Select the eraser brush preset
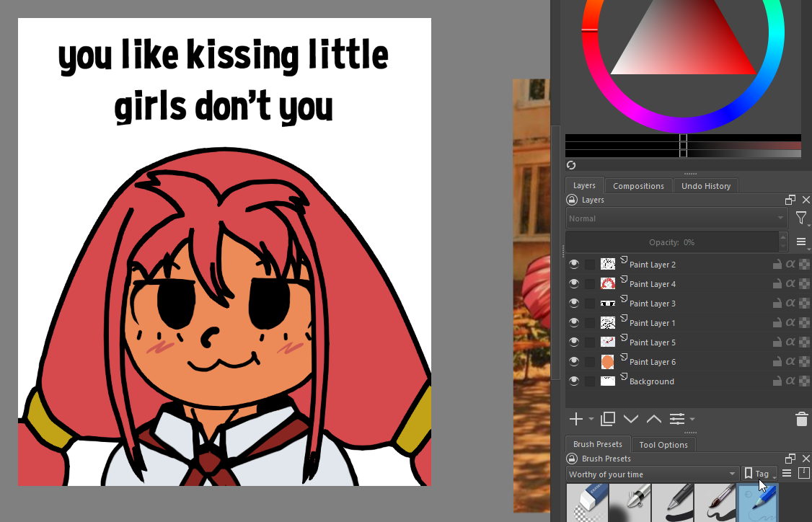812x522 pixels. 587,503
